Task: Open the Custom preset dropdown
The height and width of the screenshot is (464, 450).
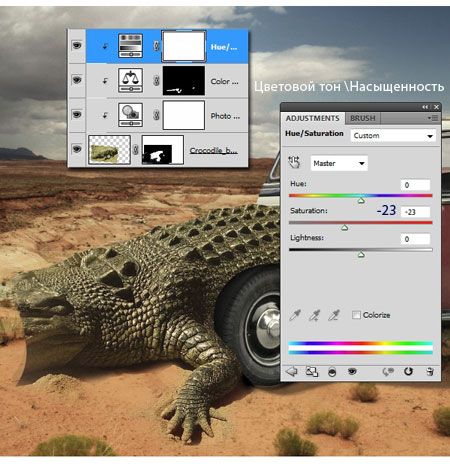Action: point(393,136)
